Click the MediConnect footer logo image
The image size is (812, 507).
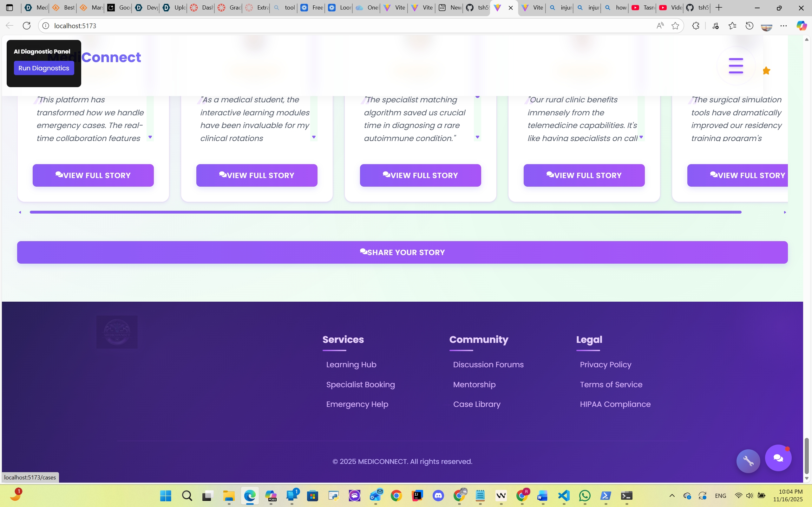click(117, 332)
